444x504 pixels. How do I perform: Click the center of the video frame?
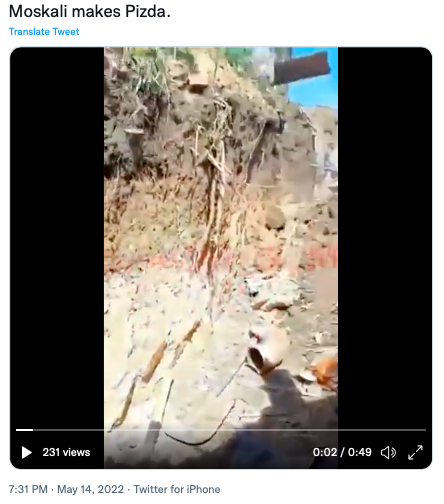(221, 258)
